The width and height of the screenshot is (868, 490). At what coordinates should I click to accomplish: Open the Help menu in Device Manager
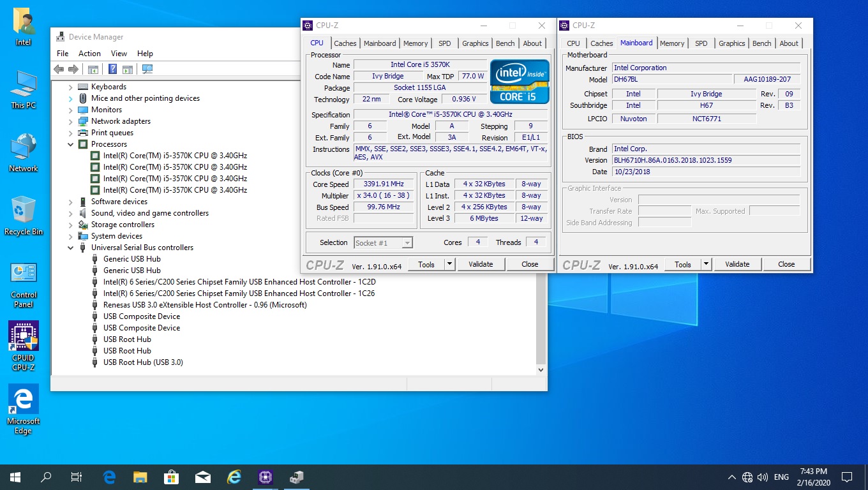point(145,54)
